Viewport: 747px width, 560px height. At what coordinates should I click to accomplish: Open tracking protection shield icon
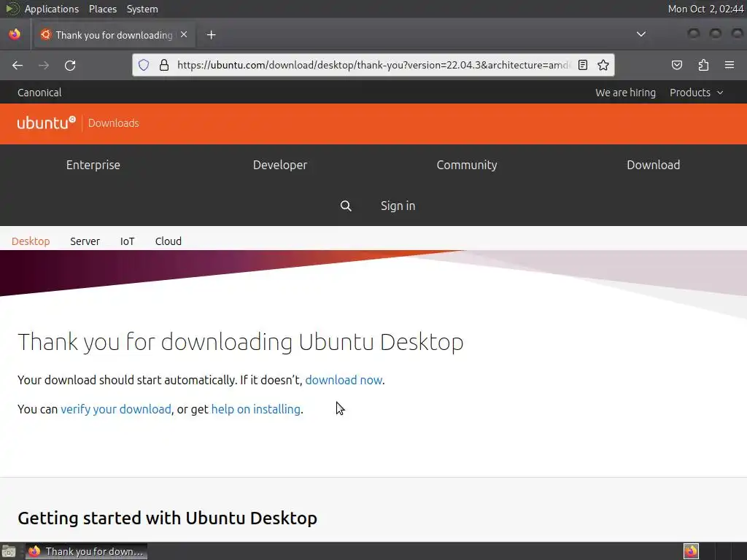click(144, 65)
